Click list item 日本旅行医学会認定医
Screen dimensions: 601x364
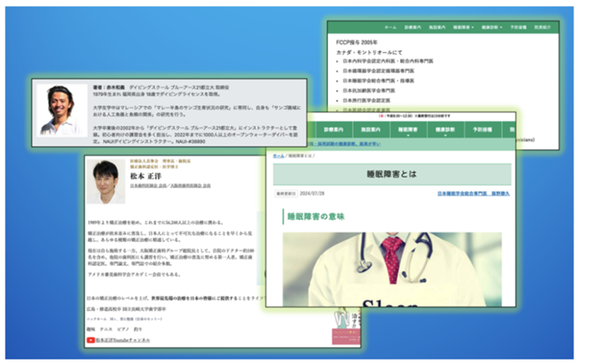pos(366,101)
